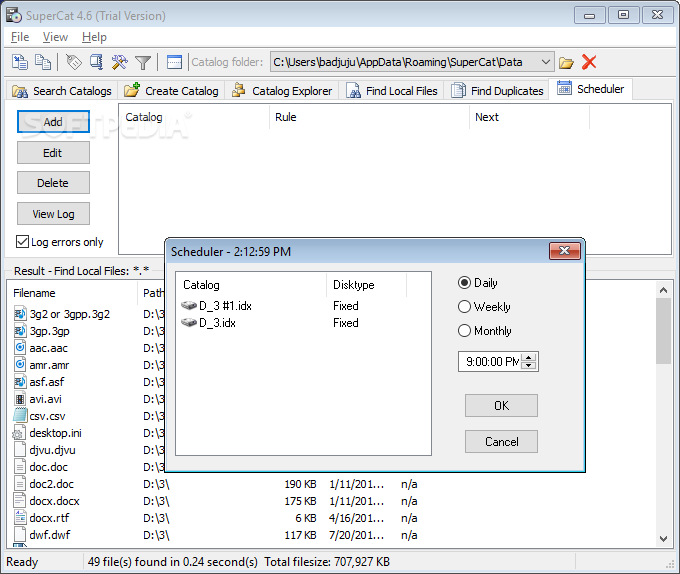Click drive icon next to D_3 #1.idx
680x574 pixels.
click(x=189, y=305)
